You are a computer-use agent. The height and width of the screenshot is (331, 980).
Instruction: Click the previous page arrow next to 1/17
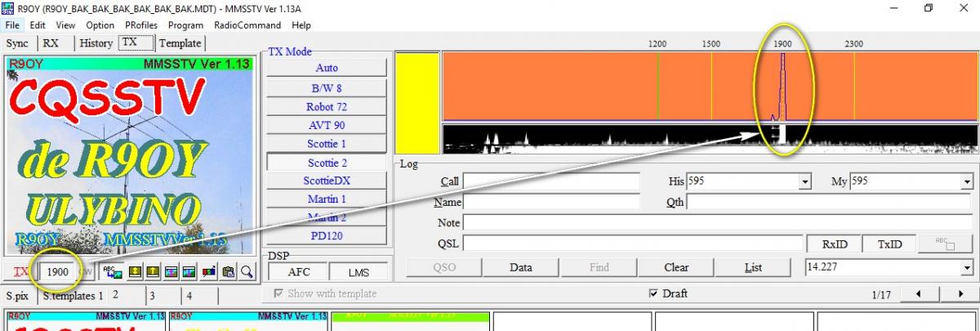pos(919,293)
